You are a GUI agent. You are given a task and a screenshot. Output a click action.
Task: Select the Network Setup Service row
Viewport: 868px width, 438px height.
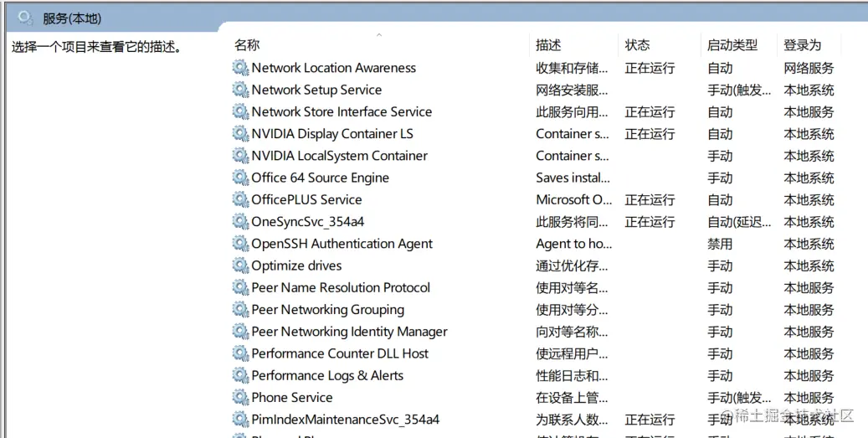tap(316, 90)
